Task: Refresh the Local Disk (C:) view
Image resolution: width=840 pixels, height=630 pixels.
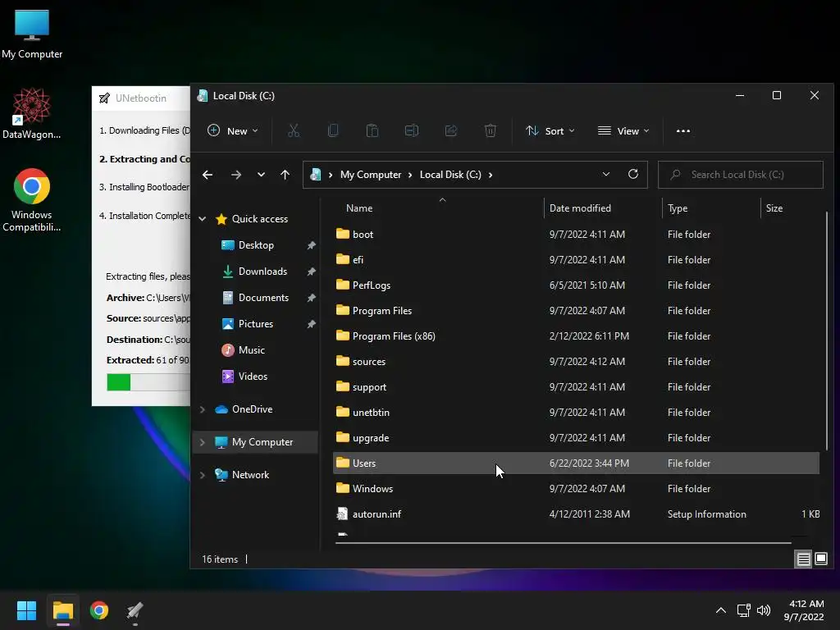Action: click(x=633, y=174)
